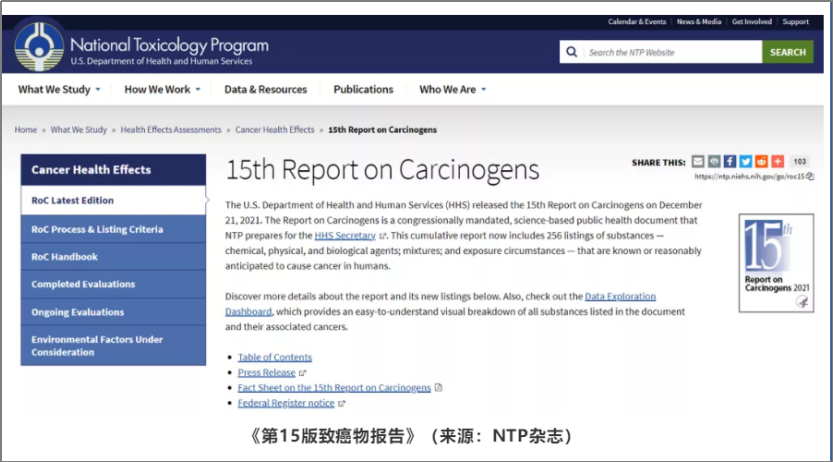Click the share count 103 badge
Viewport: 833px width, 462px height.
tap(800, 161)
